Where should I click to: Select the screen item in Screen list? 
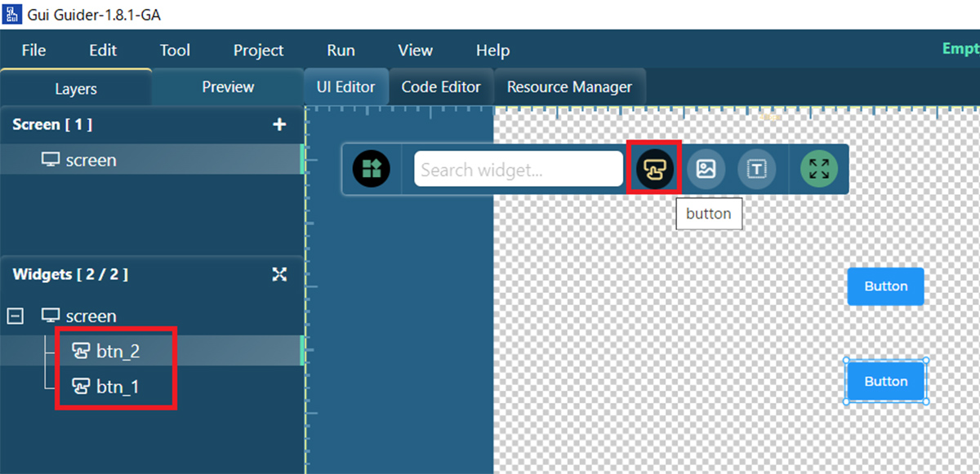point(152,160)
